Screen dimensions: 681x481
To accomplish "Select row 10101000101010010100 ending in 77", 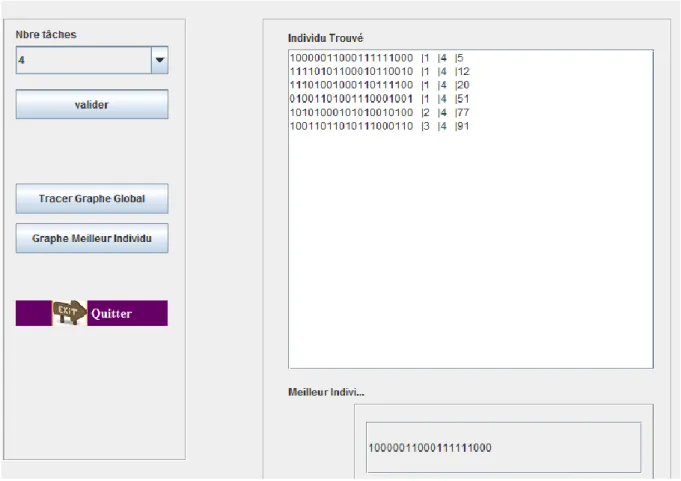I will pos(380,112).
